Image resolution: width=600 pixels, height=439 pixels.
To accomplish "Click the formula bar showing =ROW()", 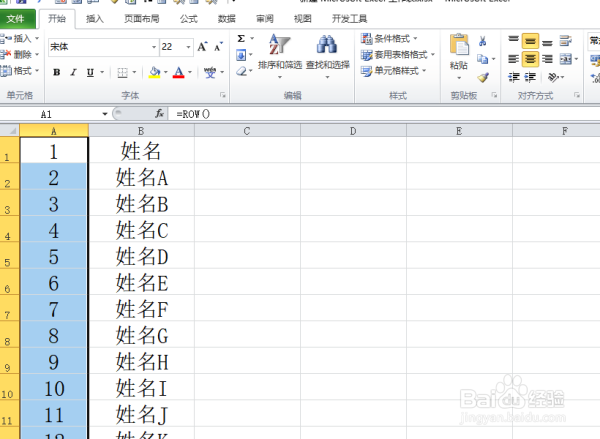I will pos(384,114).
